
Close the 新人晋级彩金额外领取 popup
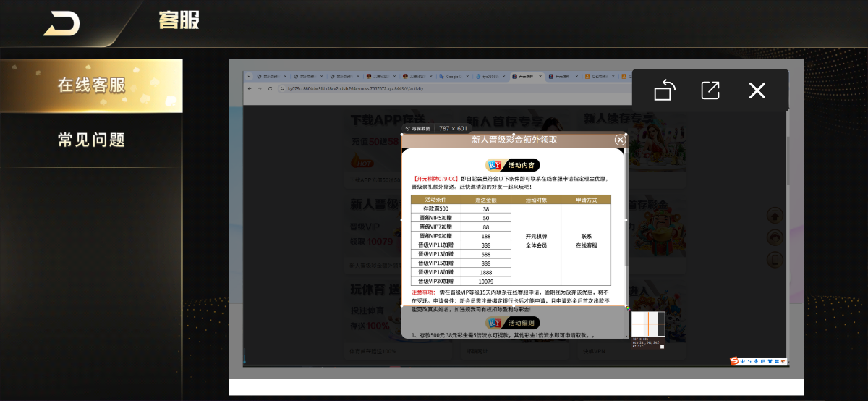click(x=620, y=140)
